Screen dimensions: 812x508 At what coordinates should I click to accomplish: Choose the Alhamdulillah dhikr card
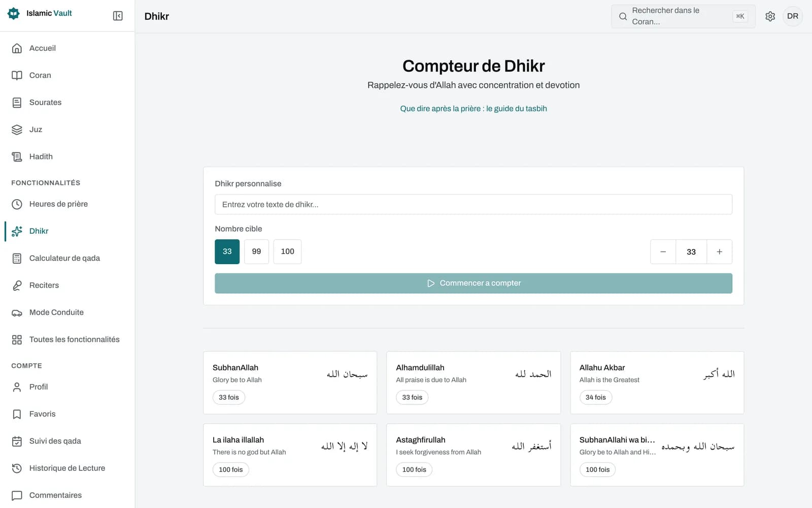[473, 383]
